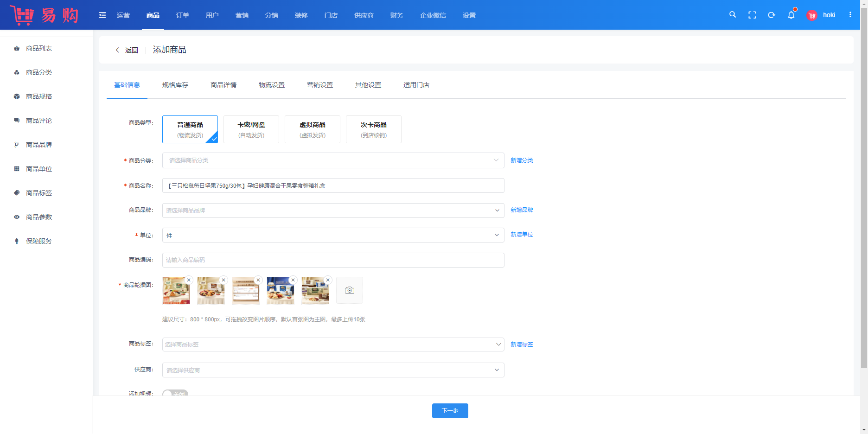The height and width of the screenshot is (434, 868).
Task: Click the refresh page icon
Action: [x=772, y=15]
